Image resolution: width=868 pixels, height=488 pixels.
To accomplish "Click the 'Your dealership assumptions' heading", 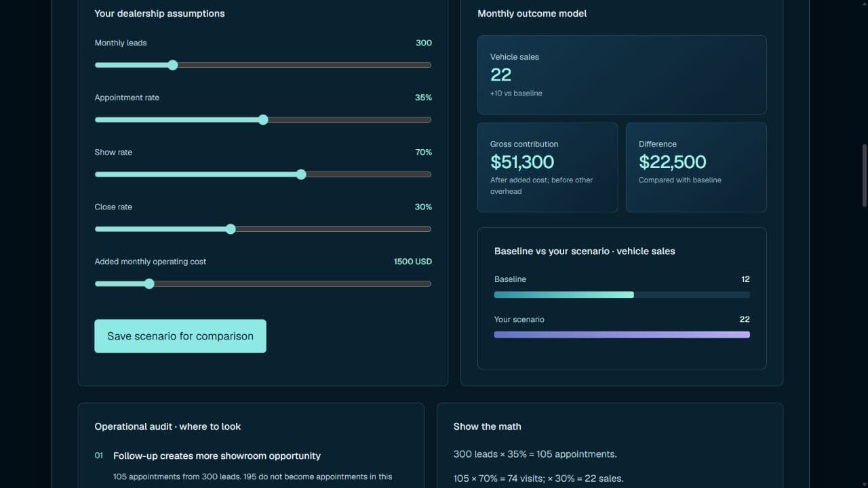I will (160, 14).
